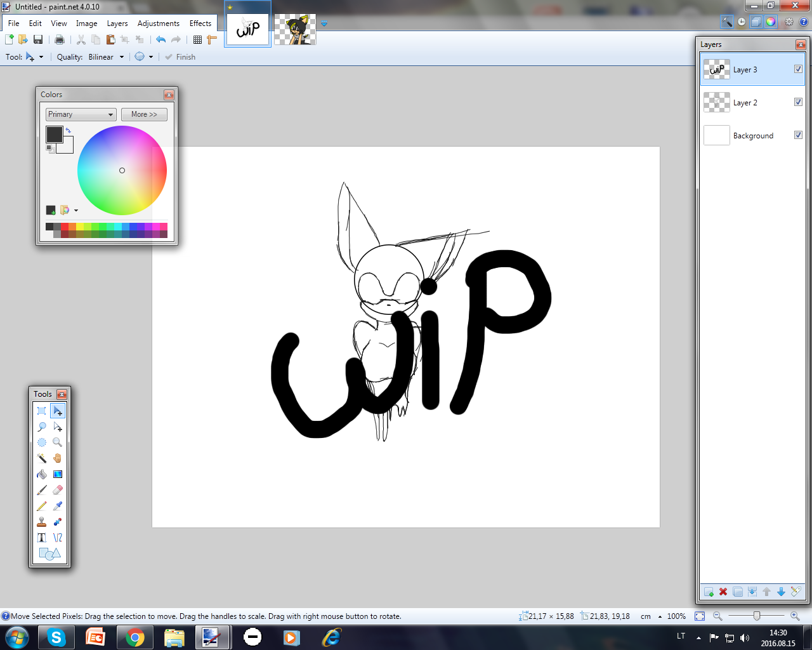812x650 pixels.
Task: Select the Color Picker eyedropper tool
Action: click(x=58, y=506)
